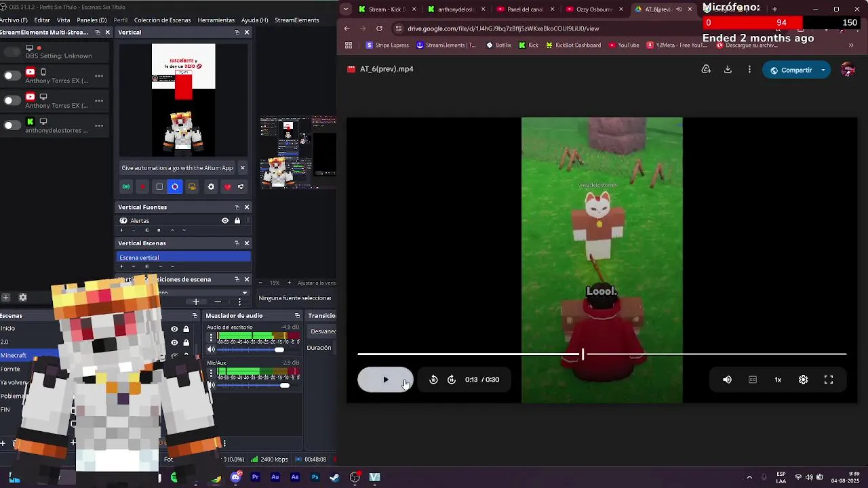Toggle Alertas source lock
The image size is (868, 488).
tap(237, 220)
